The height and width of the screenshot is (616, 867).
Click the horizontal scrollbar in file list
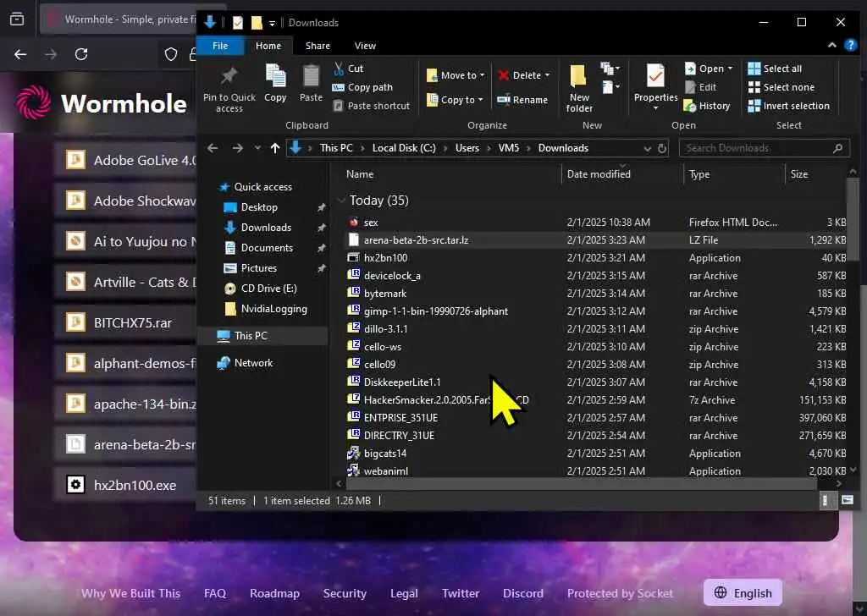[581, 484]
